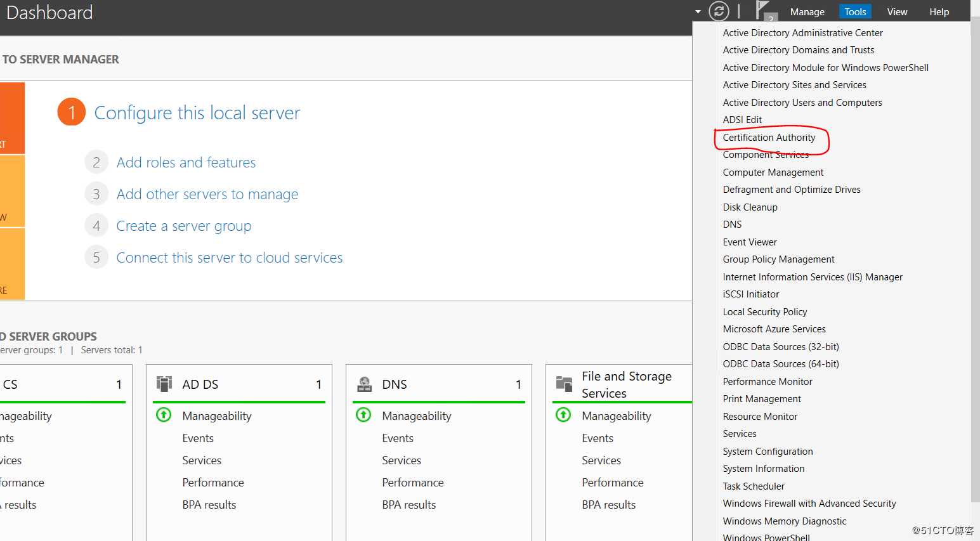Click Add other servers to manage
Image resolution: width=980 pixels, height=541 pixels.
(x=207, y=195)
